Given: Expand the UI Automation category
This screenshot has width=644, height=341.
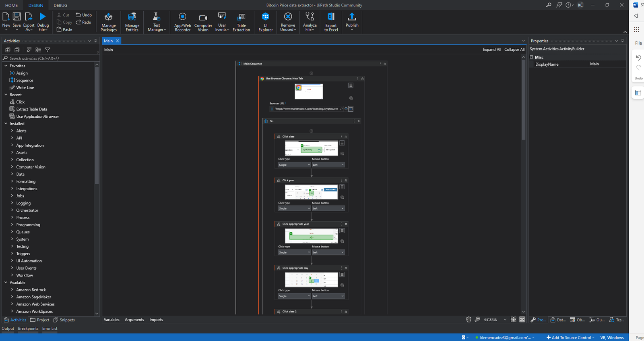Looking at the screenshot, I should click(12, 261).
